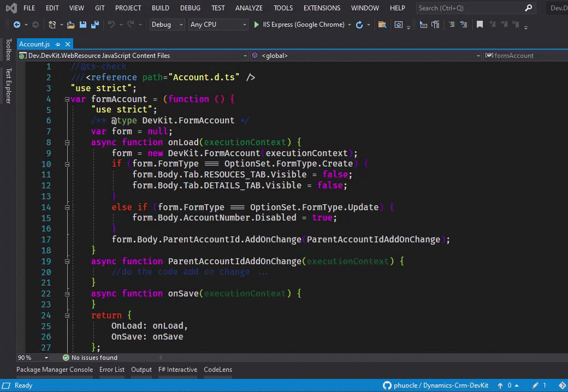This screenshot has width=568, height=392.
Task: Collapse the onSave function at line 22
Action: 67,294
